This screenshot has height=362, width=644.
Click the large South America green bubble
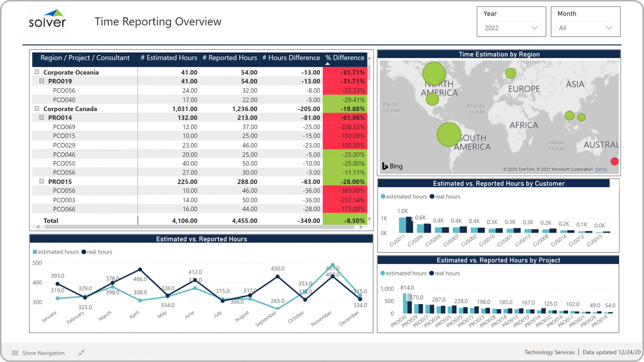coord(449,135)
